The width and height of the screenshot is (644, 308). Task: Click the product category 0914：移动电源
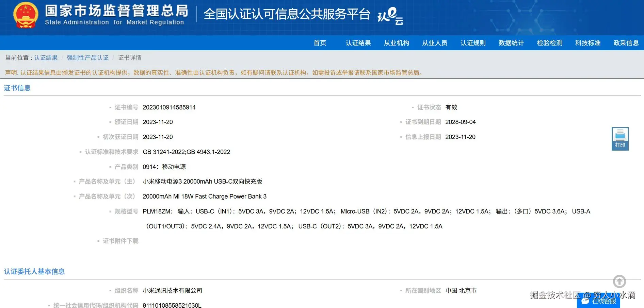click(164, 167)
